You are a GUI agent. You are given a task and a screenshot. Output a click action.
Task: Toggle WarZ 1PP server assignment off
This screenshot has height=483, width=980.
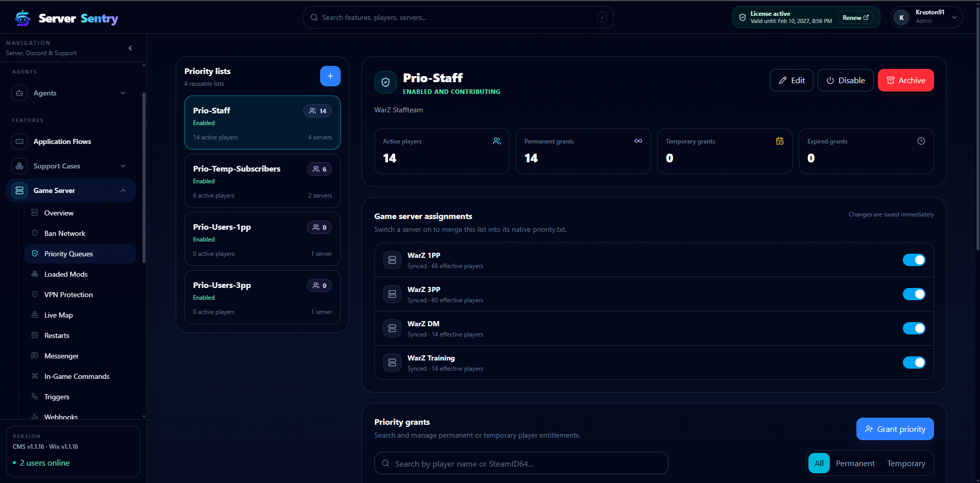[914, 260]
